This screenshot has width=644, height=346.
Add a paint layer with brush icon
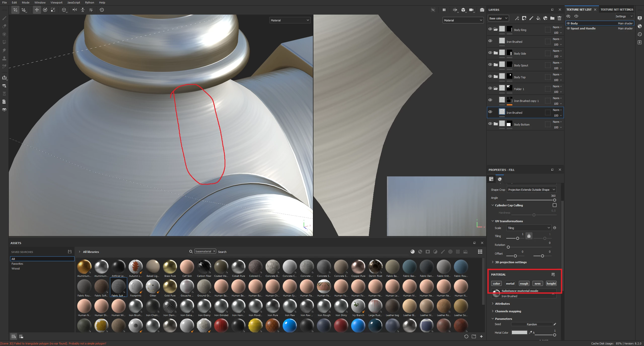pos(531,18)
